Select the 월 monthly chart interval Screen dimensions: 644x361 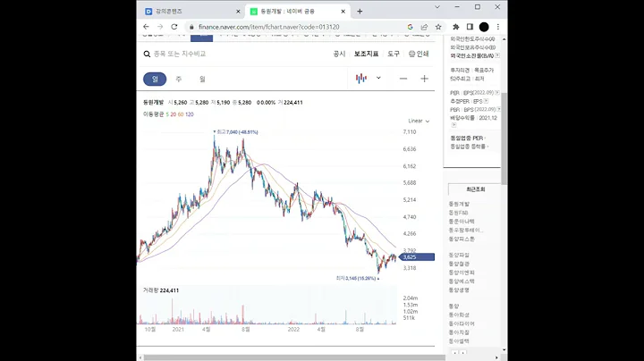(x=202, y=79)
